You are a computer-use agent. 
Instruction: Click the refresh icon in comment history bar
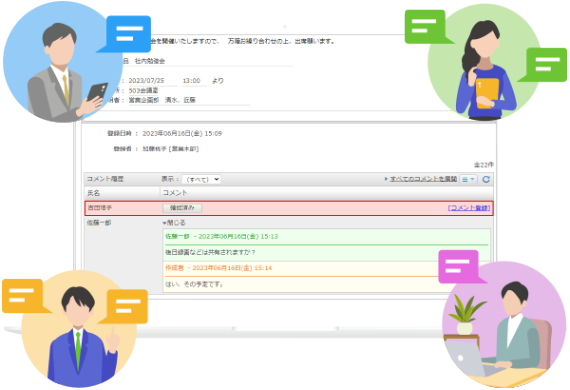point(486,179)
